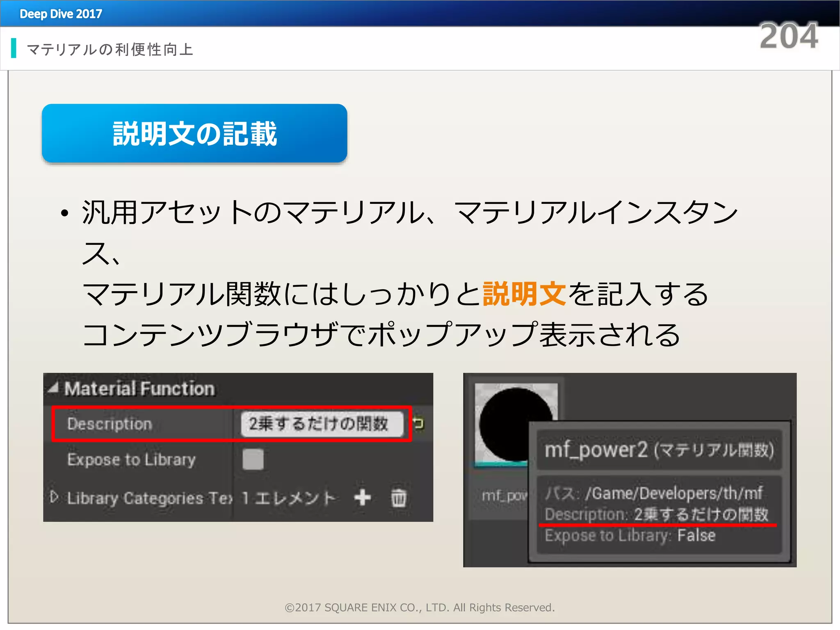Click the plus icon to add element

(x=363, y=498)
